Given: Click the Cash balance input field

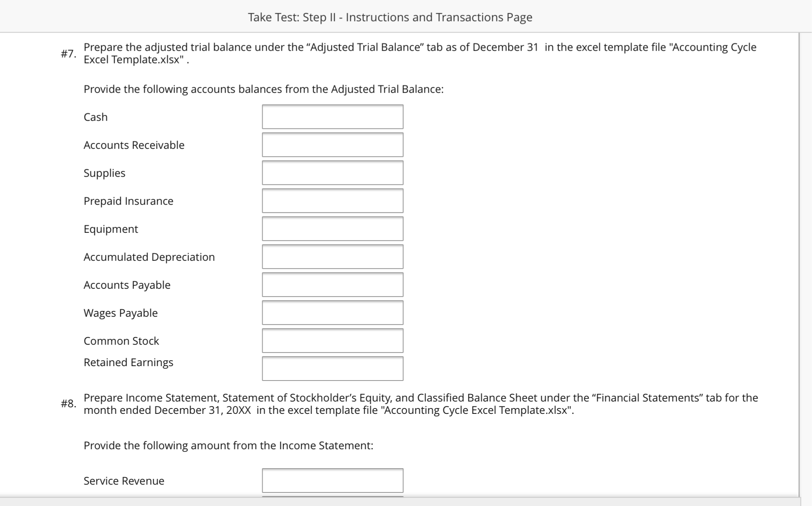Looking at the screenshot, I should coord(333,117).
